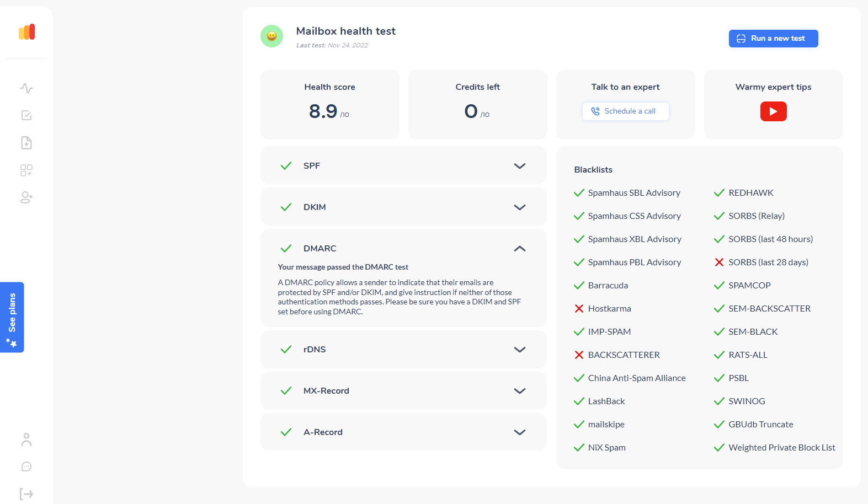Click the red X beside Hostkarma

click(579, 308)
